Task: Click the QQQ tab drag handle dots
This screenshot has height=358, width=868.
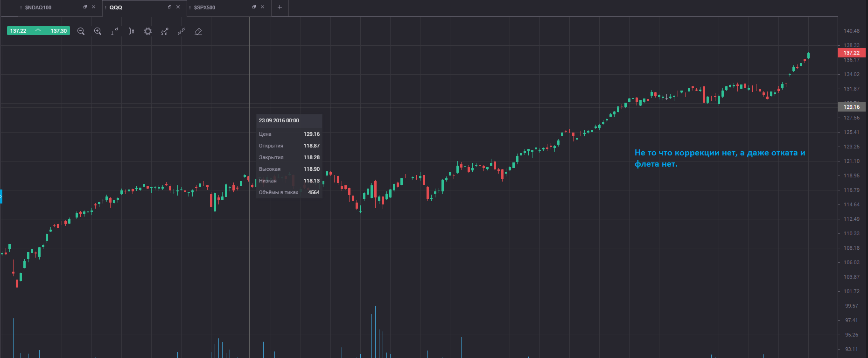Action: click(x=105, y=7)
